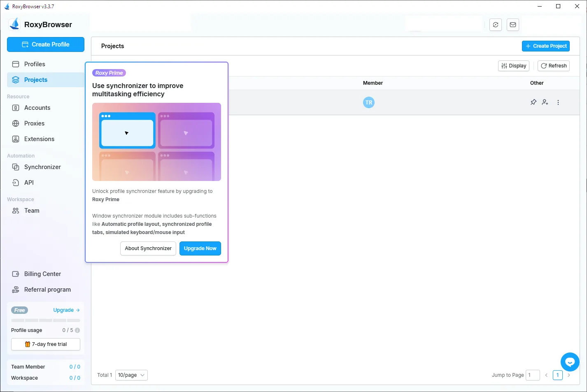Open the API settings page
The height and width of the screenshot is (392, 587).
point(46,183)
